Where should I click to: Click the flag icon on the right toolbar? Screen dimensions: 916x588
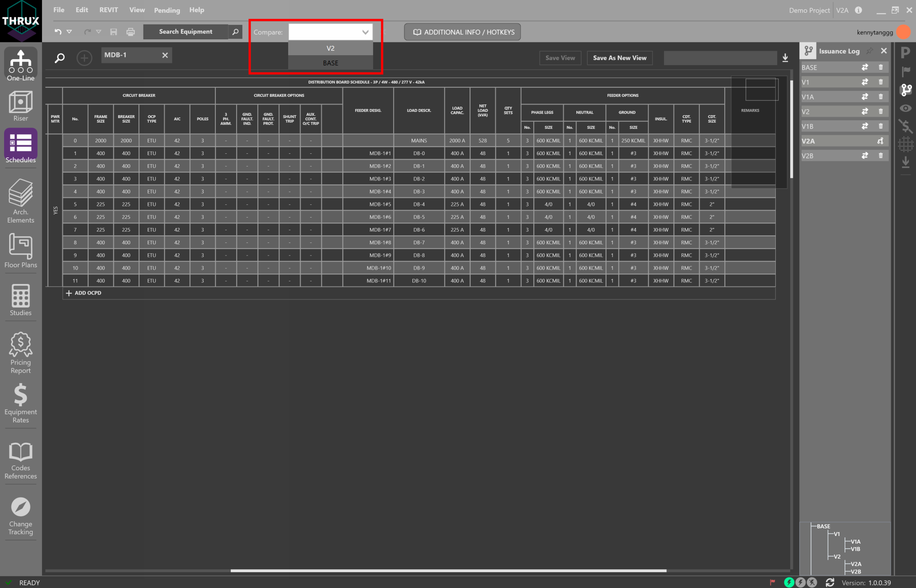(x=906, y=71)
